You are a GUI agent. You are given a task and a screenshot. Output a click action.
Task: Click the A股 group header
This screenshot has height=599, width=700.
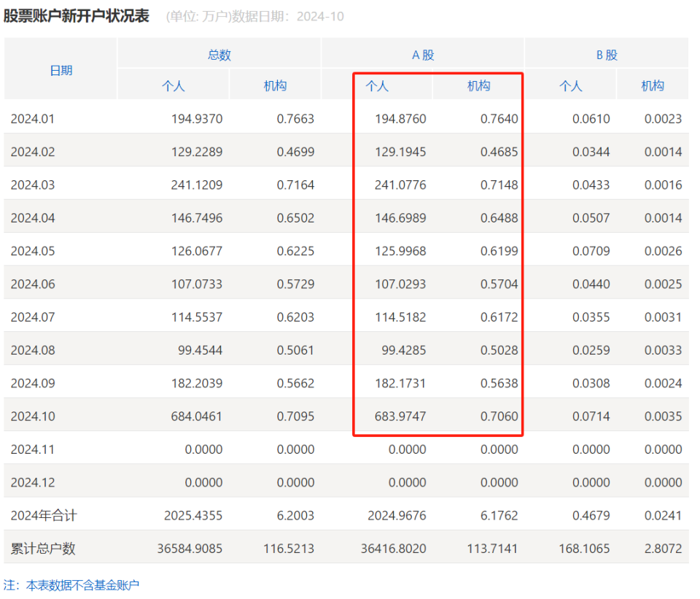point(423,55)
